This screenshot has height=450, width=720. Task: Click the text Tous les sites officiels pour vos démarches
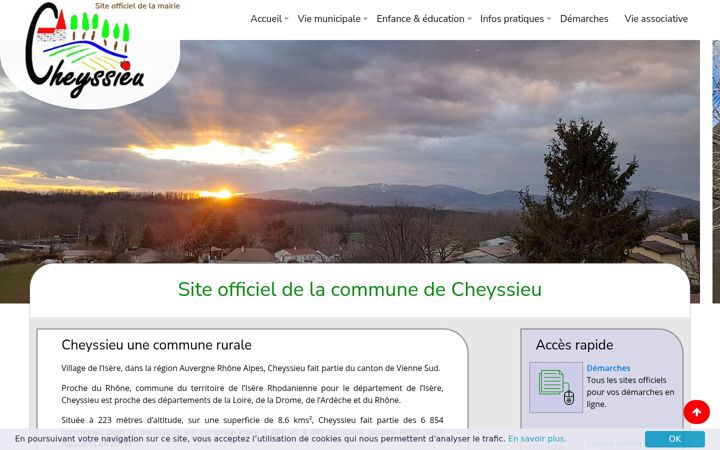pyautogui.click(x=630, y=392)
